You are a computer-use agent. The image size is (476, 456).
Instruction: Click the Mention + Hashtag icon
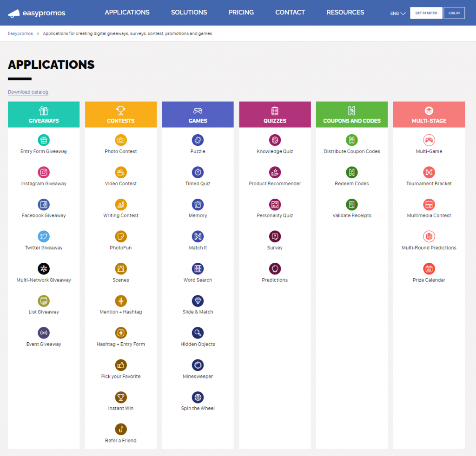(x=121, y=301)
